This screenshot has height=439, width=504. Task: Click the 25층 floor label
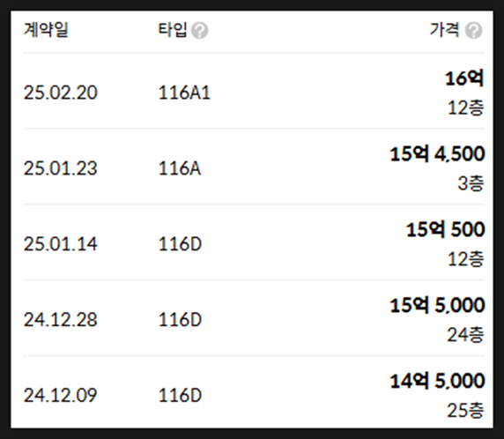point(465,411)
